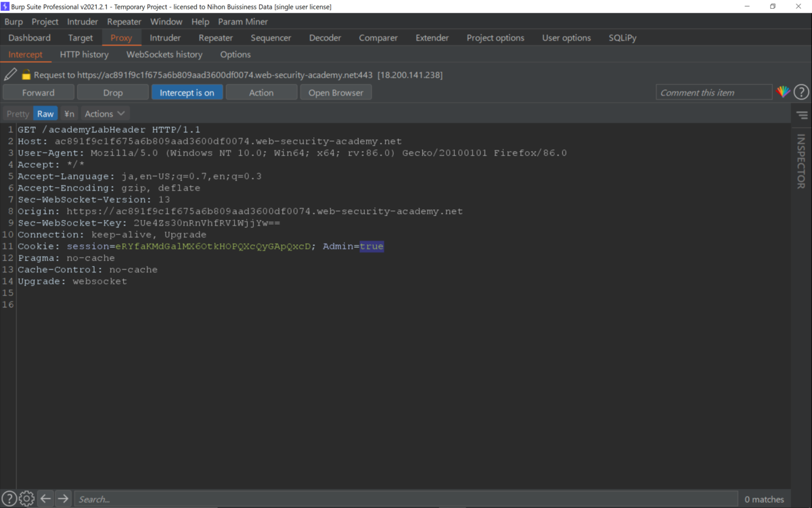Image resolution: width=812 pixels, height=508 pixels.
Task: Open the help question mark beside comment field
Action: [x=801, y=92]
